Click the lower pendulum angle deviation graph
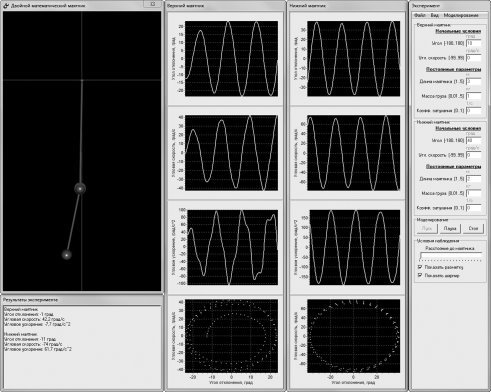The width and height of the screenshot is (491, 392). 354,59
